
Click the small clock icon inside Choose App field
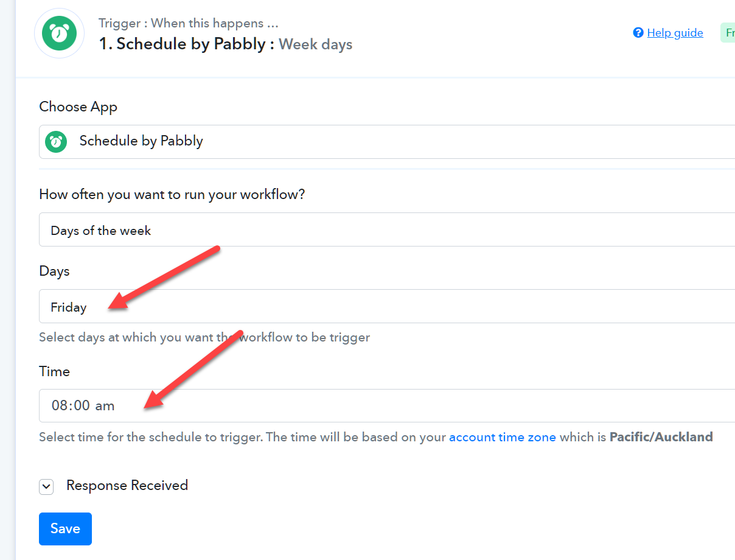(56, 141)
